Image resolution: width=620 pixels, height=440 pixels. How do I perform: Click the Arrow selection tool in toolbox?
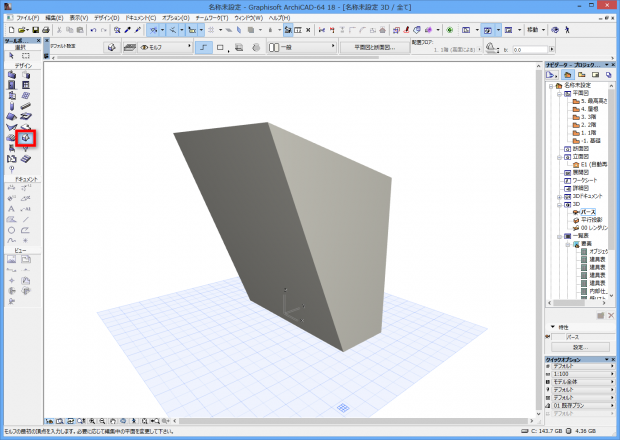pyautogui.click(x=11, y=55)
